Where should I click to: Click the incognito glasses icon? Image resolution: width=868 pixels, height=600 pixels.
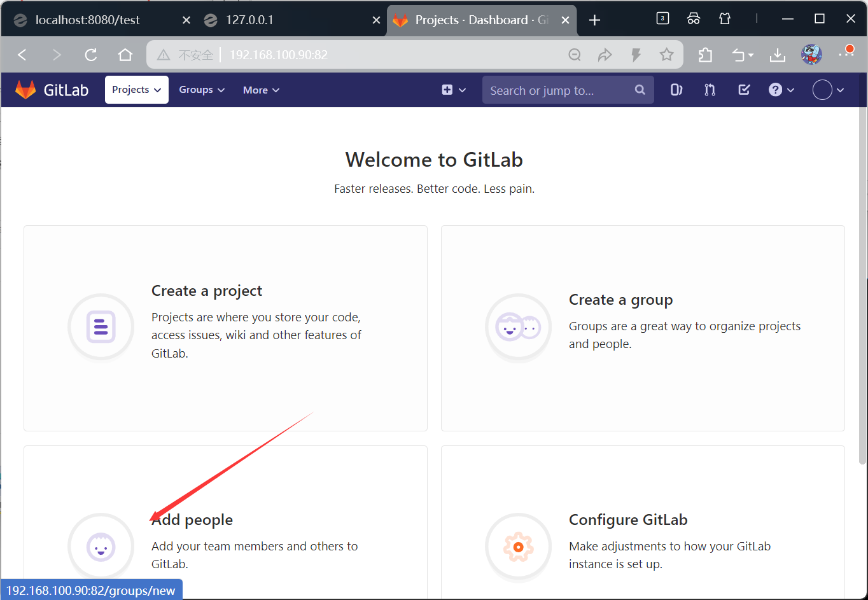tap(694, 19)
